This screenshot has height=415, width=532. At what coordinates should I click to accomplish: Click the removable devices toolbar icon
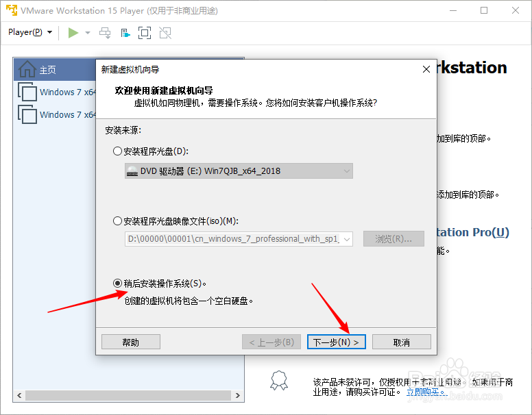[x=125, y=33]
